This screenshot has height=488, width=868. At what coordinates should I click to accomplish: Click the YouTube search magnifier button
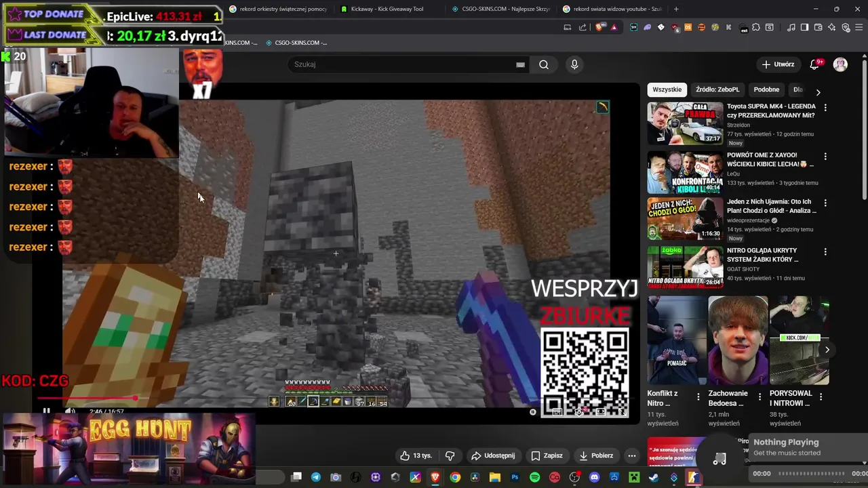click(x=544, y=64)
